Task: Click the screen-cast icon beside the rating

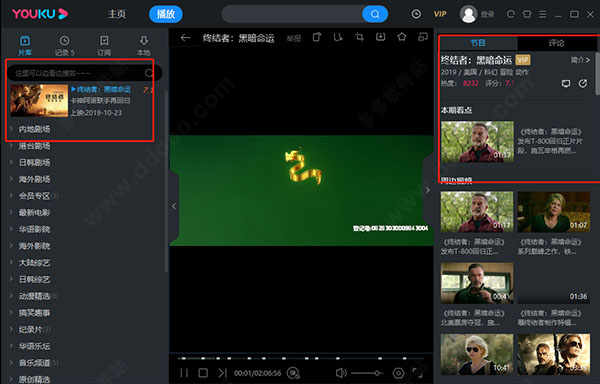Action: click(566, 83)
